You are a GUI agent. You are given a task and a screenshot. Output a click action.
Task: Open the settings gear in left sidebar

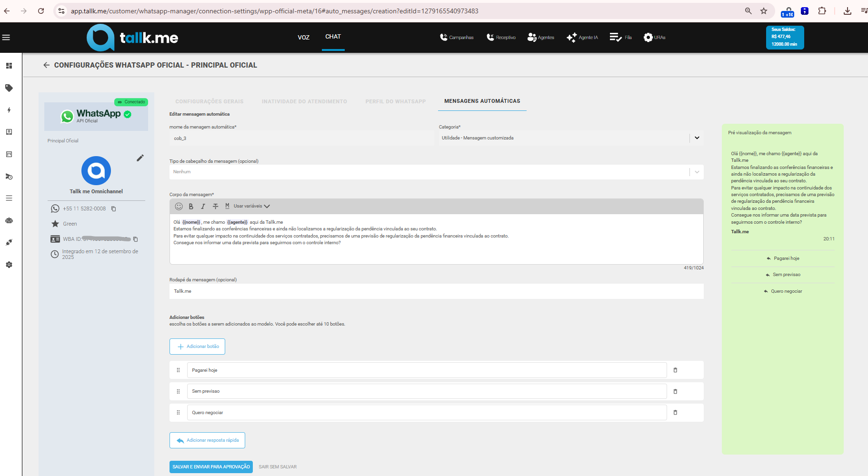[9, 265]
